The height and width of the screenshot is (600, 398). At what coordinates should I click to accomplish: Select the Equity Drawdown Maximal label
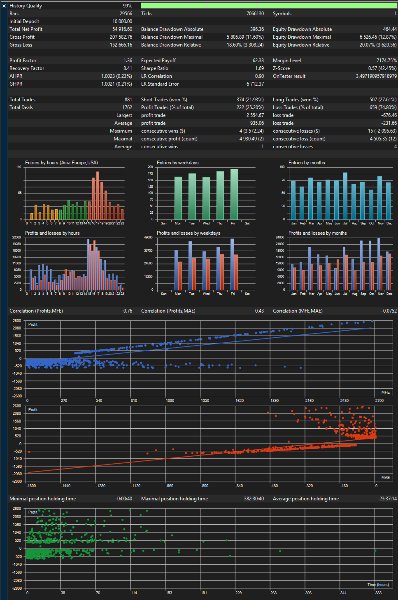pyautogui.click(x=302, y=37)
